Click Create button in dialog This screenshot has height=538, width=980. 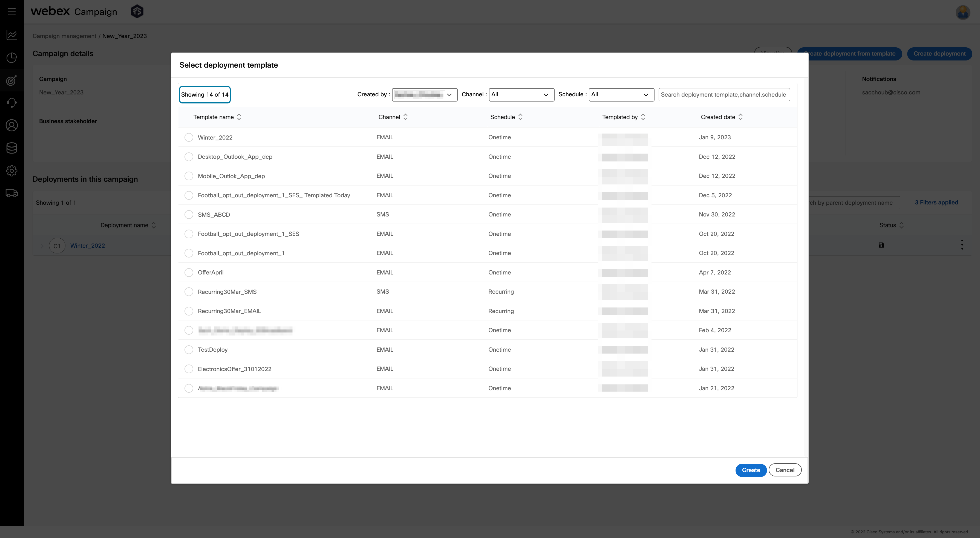pyautogui.click(x=751, y=470)
